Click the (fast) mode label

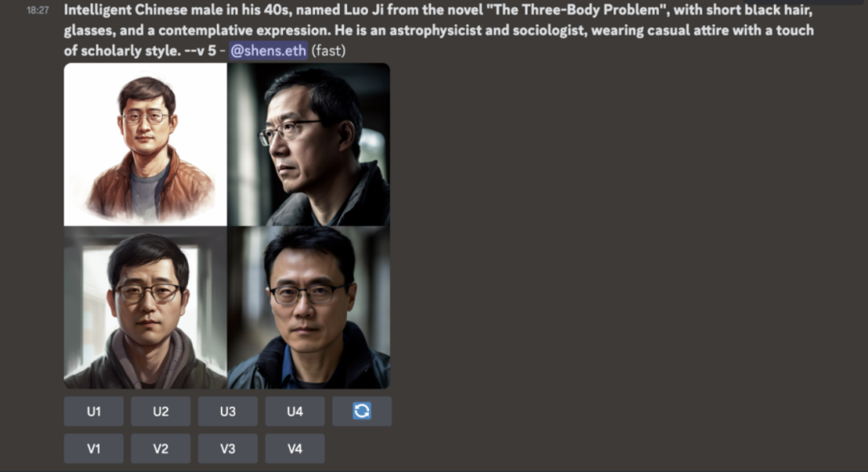[328, 51]
